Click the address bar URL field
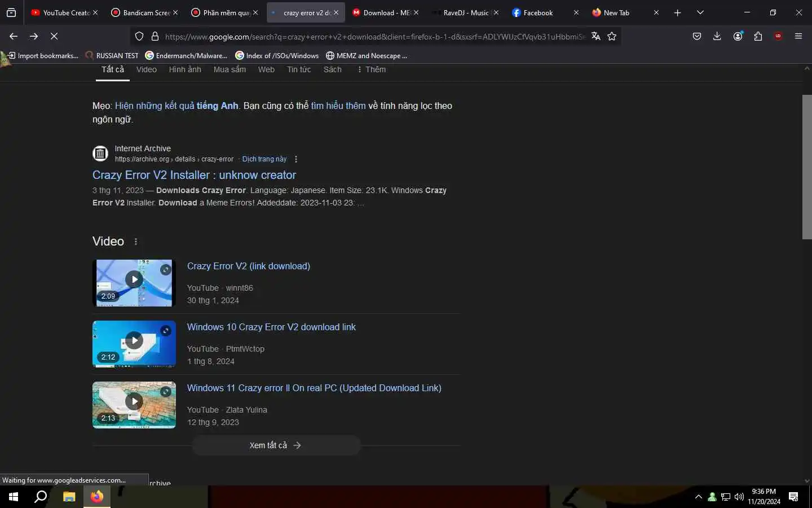 click(x=374, y=36)
